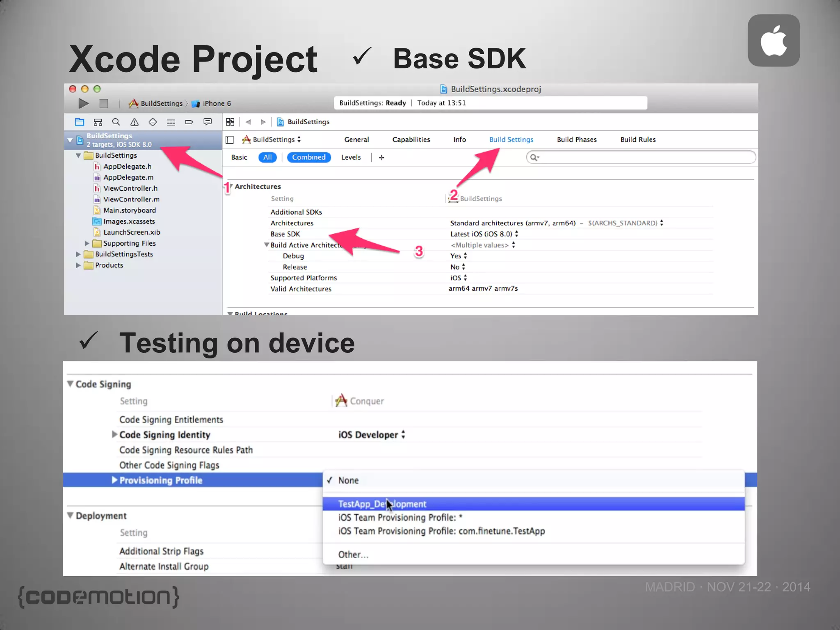Change the Debug Yes popup
Image resolution: width=840 pixels, height=630 pixels.
click(x=459, y=256)
